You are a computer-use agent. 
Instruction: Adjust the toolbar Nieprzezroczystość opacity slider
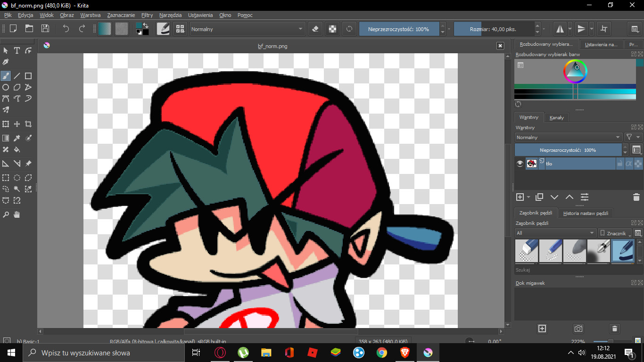[399, 29]
